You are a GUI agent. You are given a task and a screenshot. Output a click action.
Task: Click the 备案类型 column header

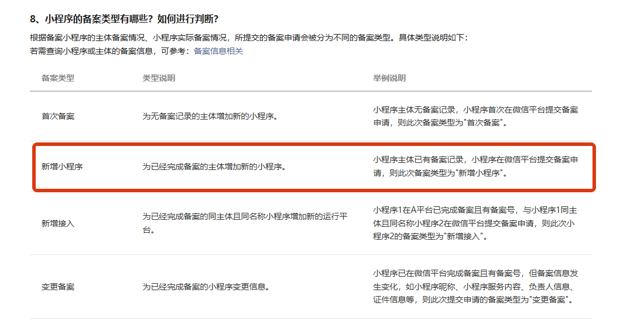tap(58, 78)
